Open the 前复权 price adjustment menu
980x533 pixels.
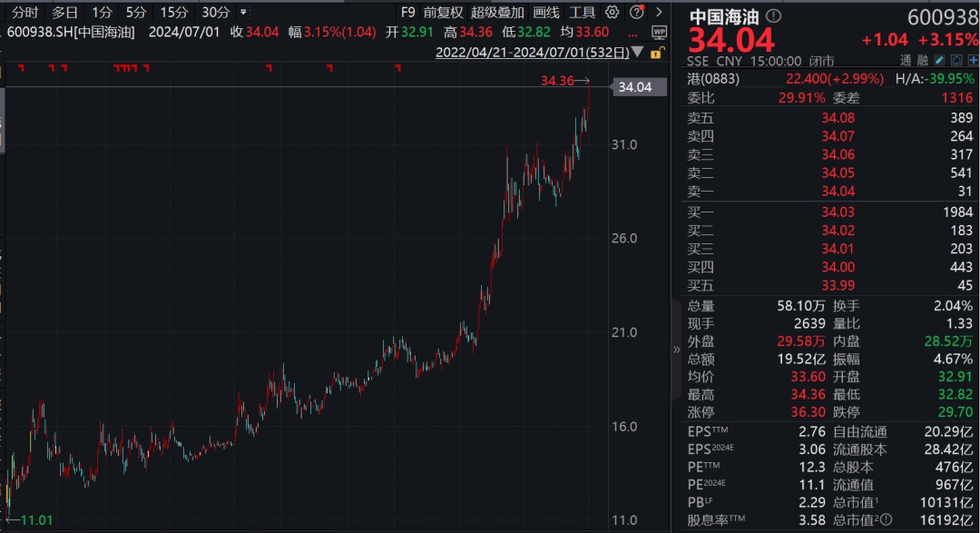443,12
